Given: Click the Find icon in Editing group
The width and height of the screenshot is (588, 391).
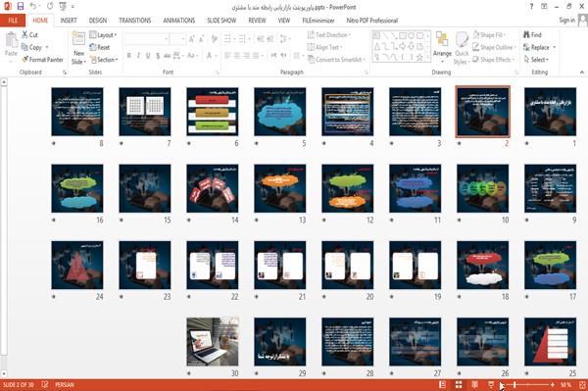Looking at the screenshot, I should pos(532,35).
